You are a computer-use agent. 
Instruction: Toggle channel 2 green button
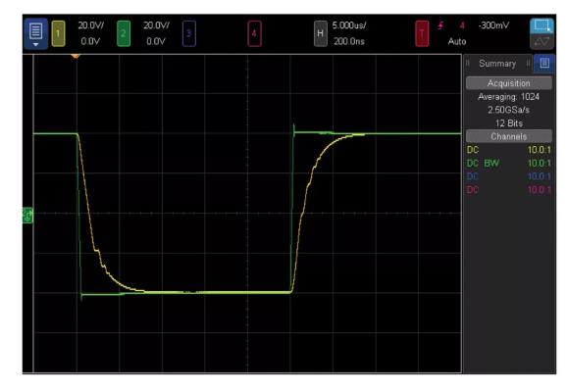124,33
